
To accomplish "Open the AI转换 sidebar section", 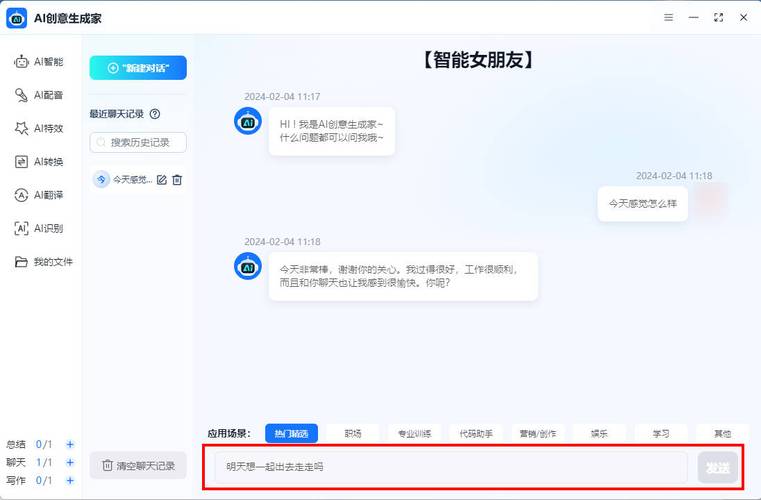I will [x=39, y=162].
